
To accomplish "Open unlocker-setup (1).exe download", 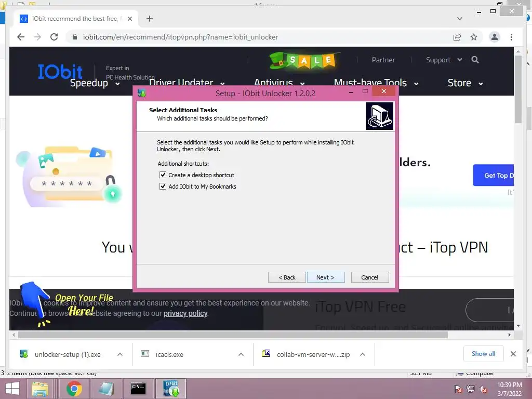I will tap(68, 354).
